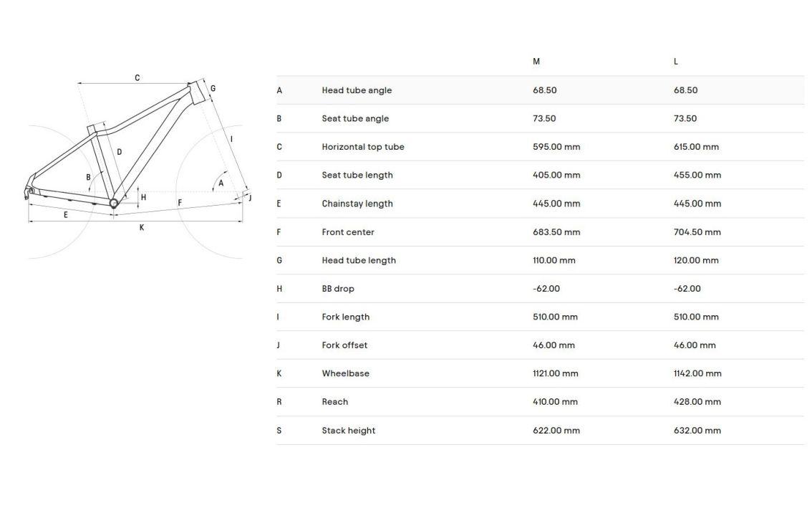The width and height of the screenshot is (812, 508).
Task: Select the Horizontal top tube row label
Action: click(x=363, y=147)
